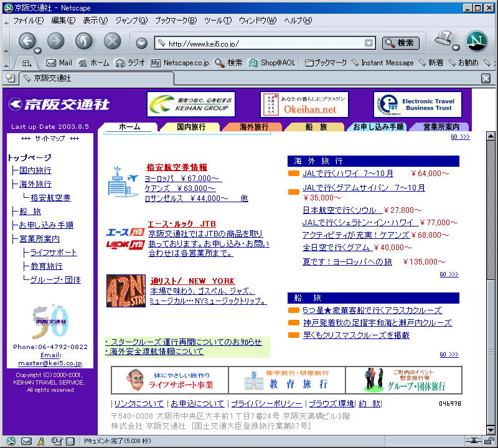Image resolution: width=498 pixels, height=448 pixels.
Task: Open ラジオ on the personal toolbar
Action: click(x=130, y=63)
